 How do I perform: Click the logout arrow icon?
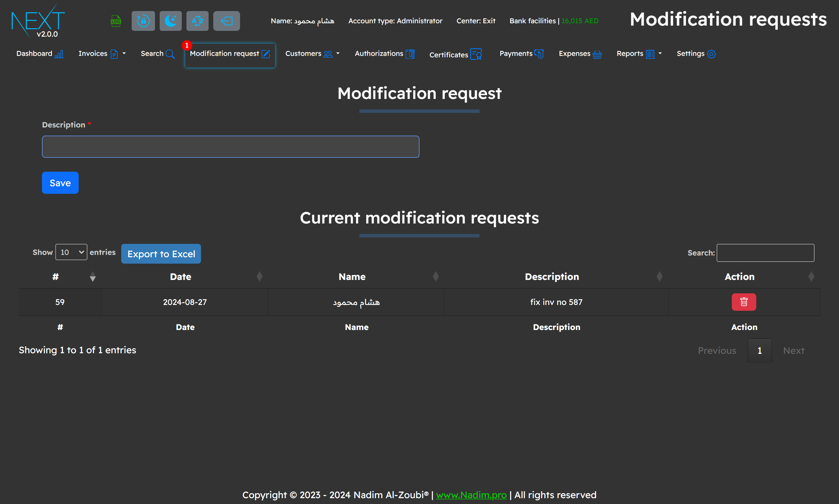pos(226,21)
